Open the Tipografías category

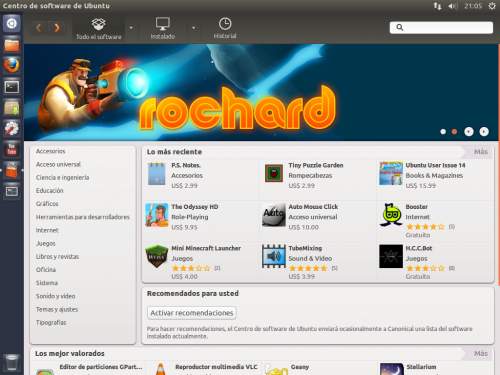click(51, 322)
